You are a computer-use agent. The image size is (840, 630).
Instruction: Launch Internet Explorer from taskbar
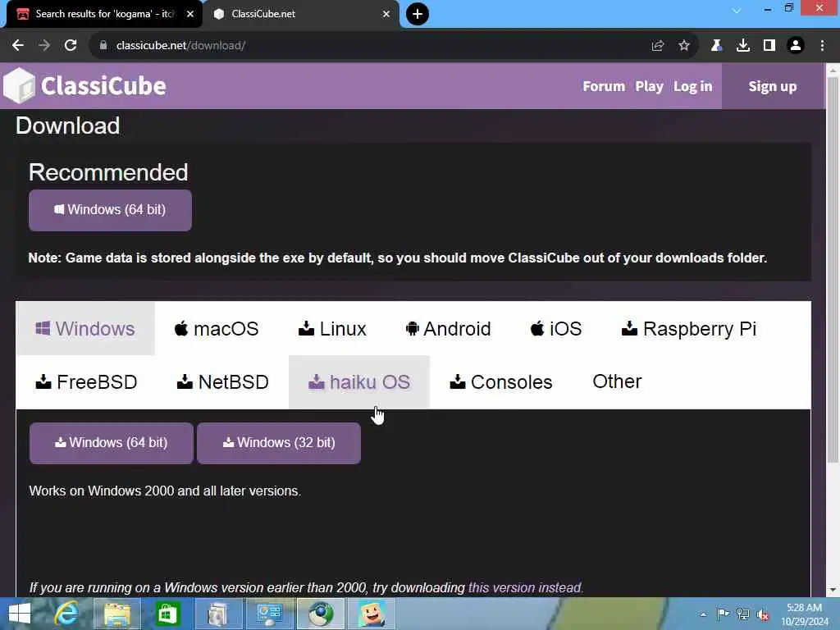pyautogui.click(x=67, y=614)
